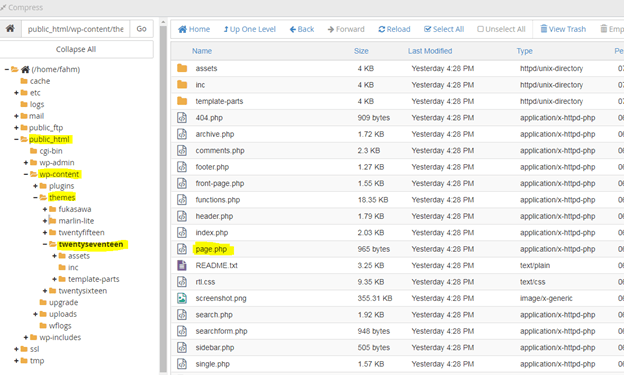Viewport: 637px width, 380px height.
Task: Select the themes folder in tree
Action: 62,198
